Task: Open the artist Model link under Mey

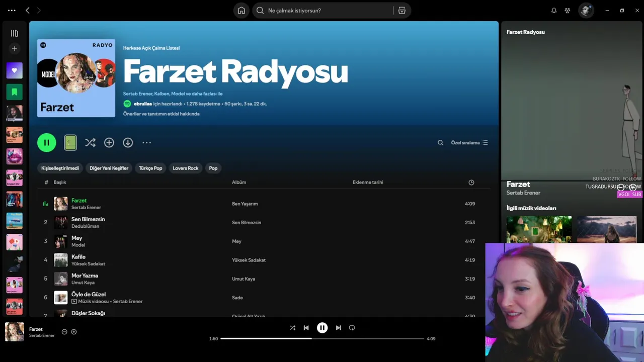Action: pyautogui.click(x=78, y=245)
